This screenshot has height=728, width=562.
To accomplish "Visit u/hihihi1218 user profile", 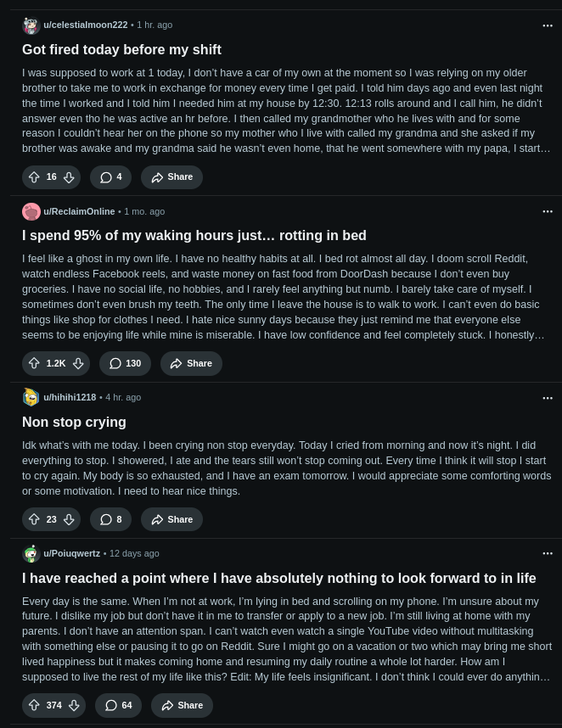I will pos(70,397).
